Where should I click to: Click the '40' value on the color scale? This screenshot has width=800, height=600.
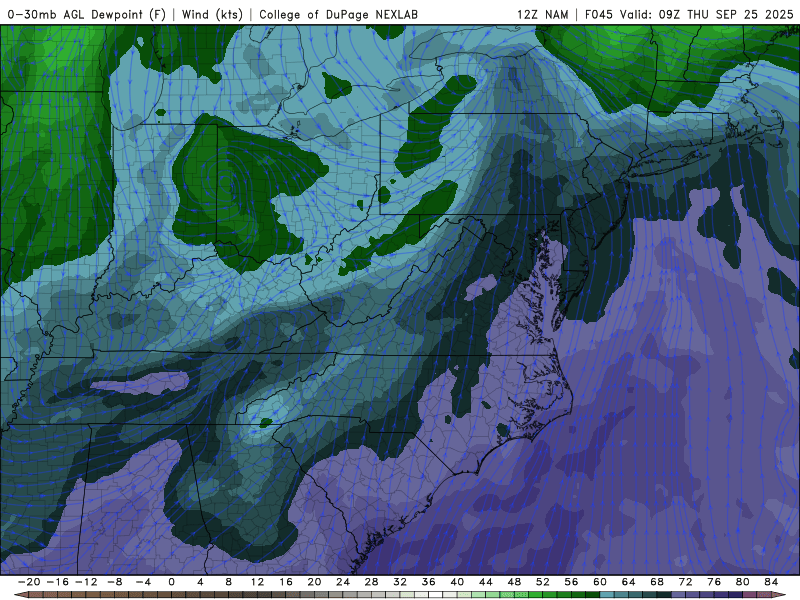[x=457, y=582]
